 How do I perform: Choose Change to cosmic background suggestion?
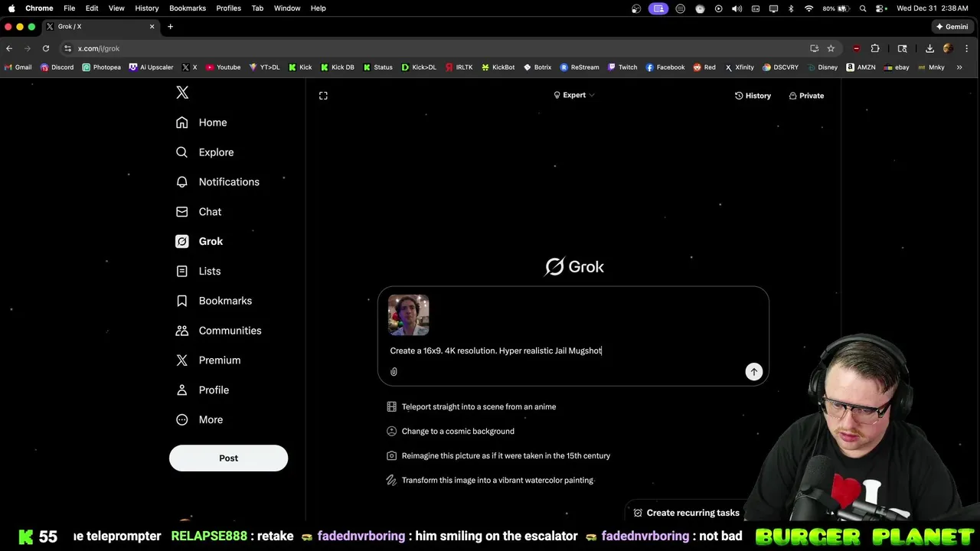pos(450,432)
